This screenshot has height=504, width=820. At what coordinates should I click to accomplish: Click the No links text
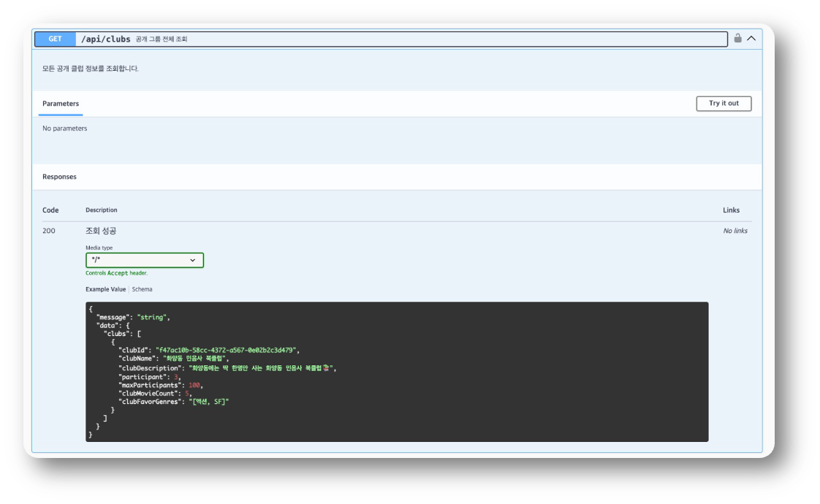[734, 231]
